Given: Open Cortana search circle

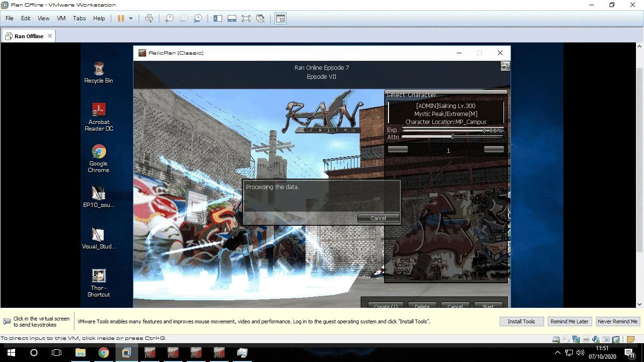Looking at the screenshot, I should 34,353.
